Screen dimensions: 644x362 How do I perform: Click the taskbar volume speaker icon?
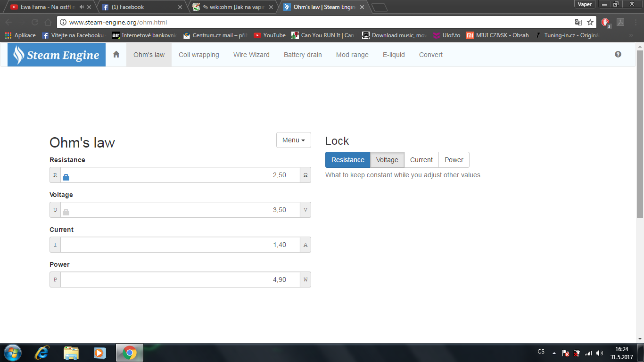coord(599,353)
